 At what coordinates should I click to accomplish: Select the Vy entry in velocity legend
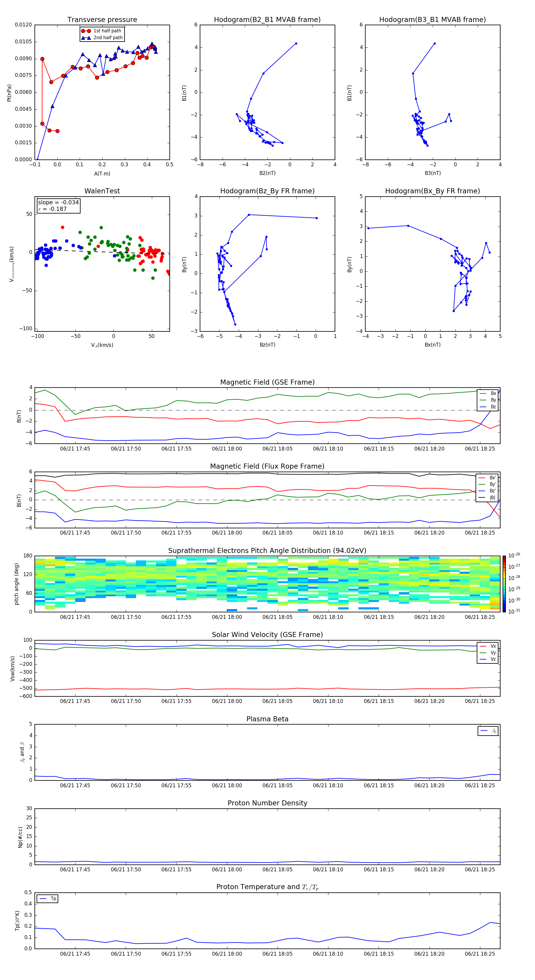click(488, 652)
